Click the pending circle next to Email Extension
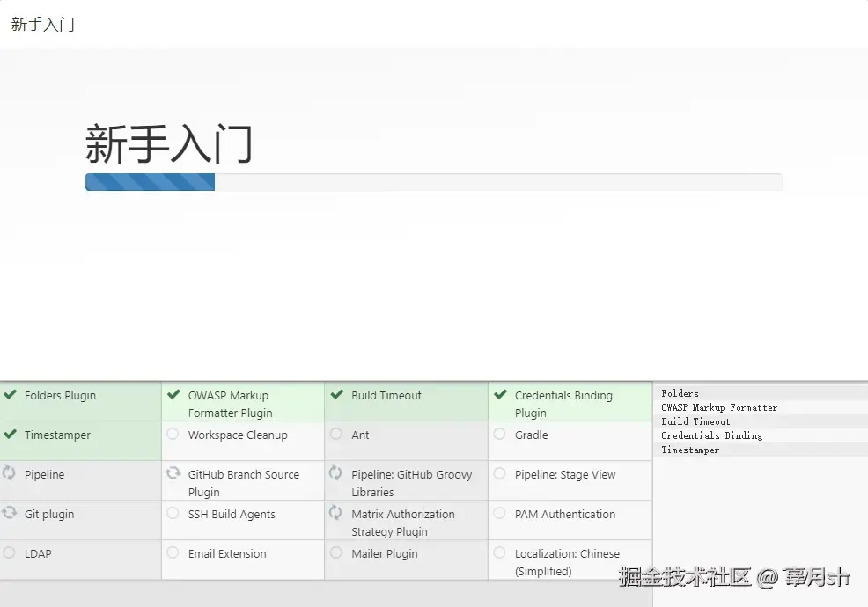The height and width of the screenshot is (607, 868). tap(173, 553)
